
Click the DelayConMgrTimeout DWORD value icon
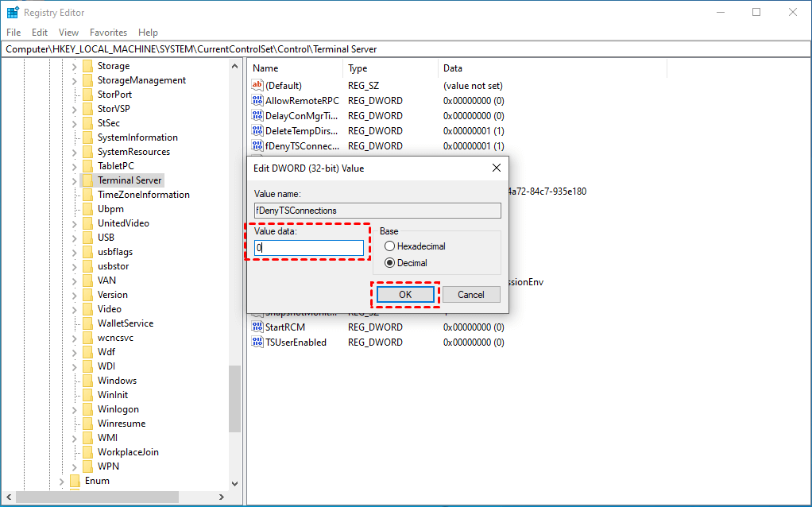(x=257, y=116)
